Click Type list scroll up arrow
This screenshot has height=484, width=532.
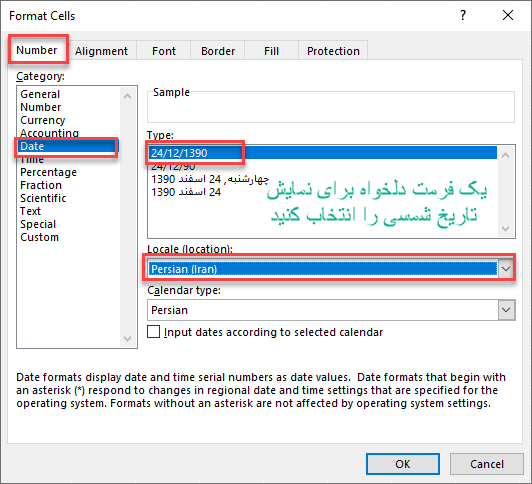tap(505, 155)
